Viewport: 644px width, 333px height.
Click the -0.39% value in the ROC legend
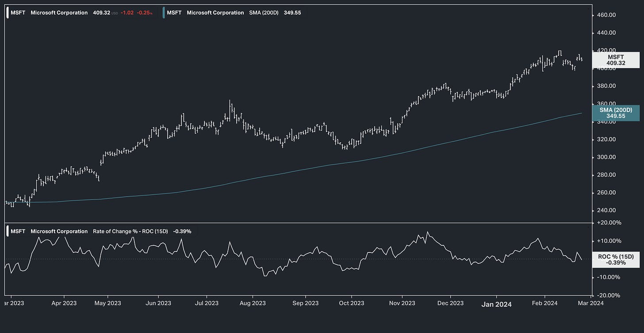pos(182,231)
